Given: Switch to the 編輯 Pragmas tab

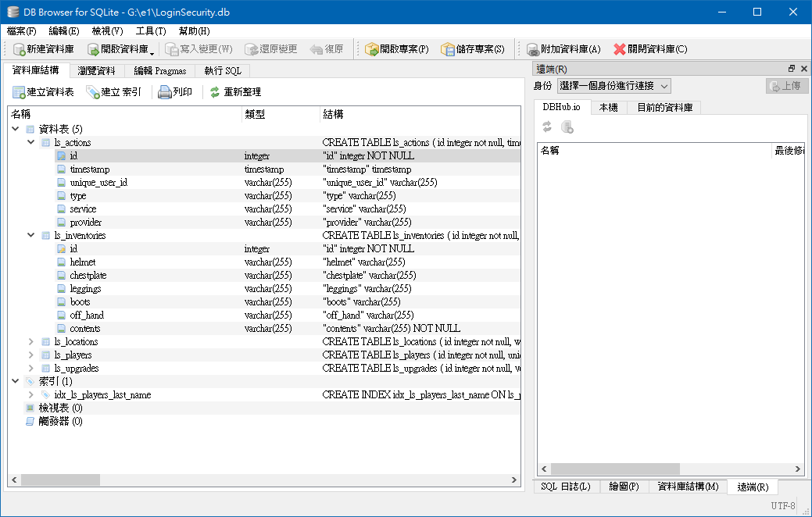Looking at the screenshot, I should [159, 71].
